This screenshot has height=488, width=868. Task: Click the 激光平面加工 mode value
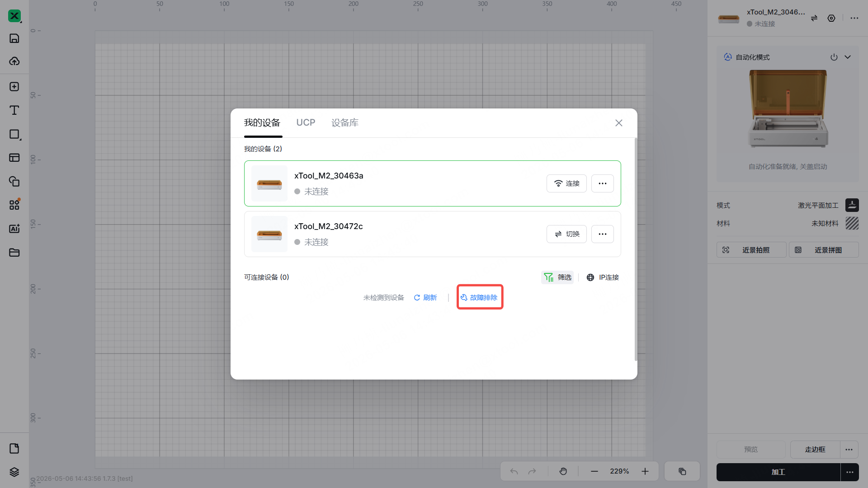click(818, 206)
